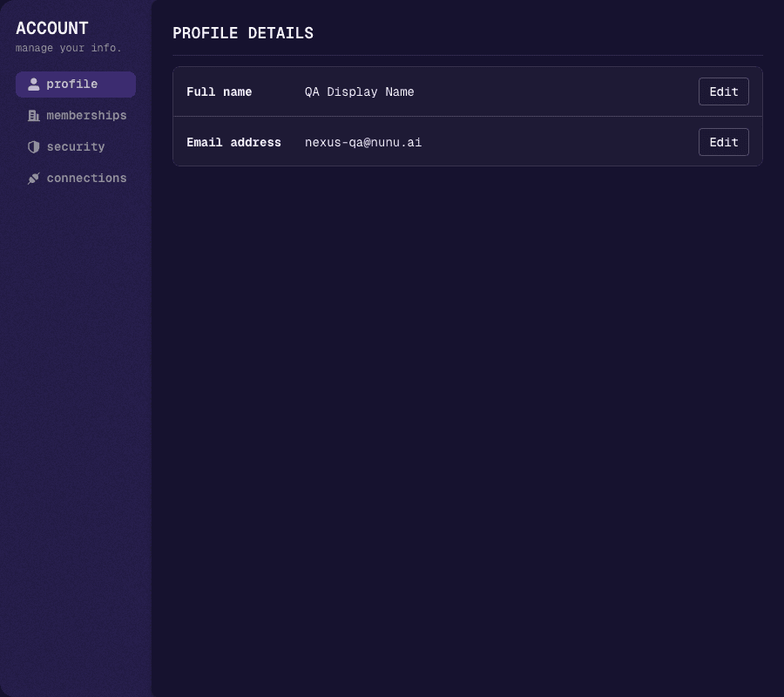The width and height of the screenshot is (784, 697).
Task: Switch to the memberships tab label
Action: tap(86, 116)
